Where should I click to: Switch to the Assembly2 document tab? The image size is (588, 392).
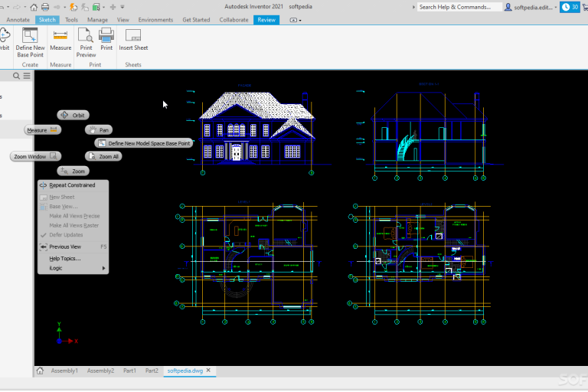[100, 371]
